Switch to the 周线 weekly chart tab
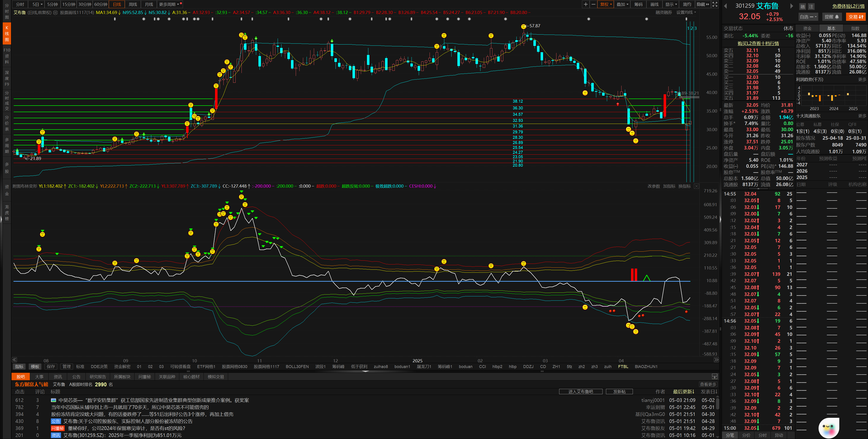 (133, 4)
